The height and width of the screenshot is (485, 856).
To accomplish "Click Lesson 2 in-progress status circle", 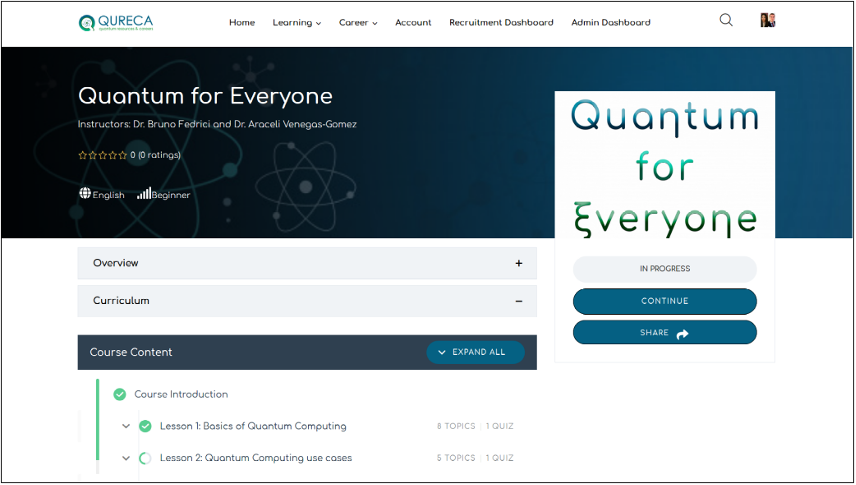I will click(x=145, y=458).
